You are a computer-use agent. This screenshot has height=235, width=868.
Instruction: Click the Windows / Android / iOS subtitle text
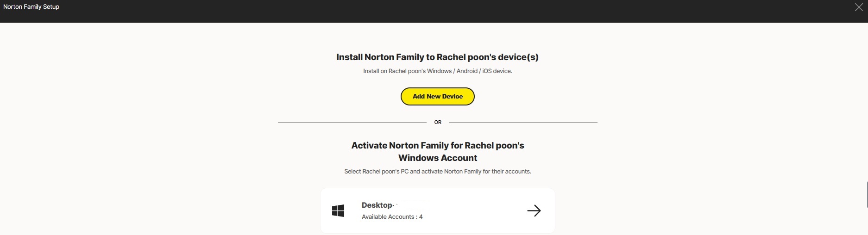click(437, 71)
